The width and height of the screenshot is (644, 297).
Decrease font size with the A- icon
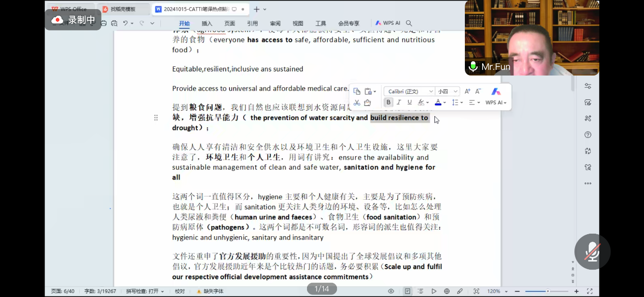click(478, 91)
